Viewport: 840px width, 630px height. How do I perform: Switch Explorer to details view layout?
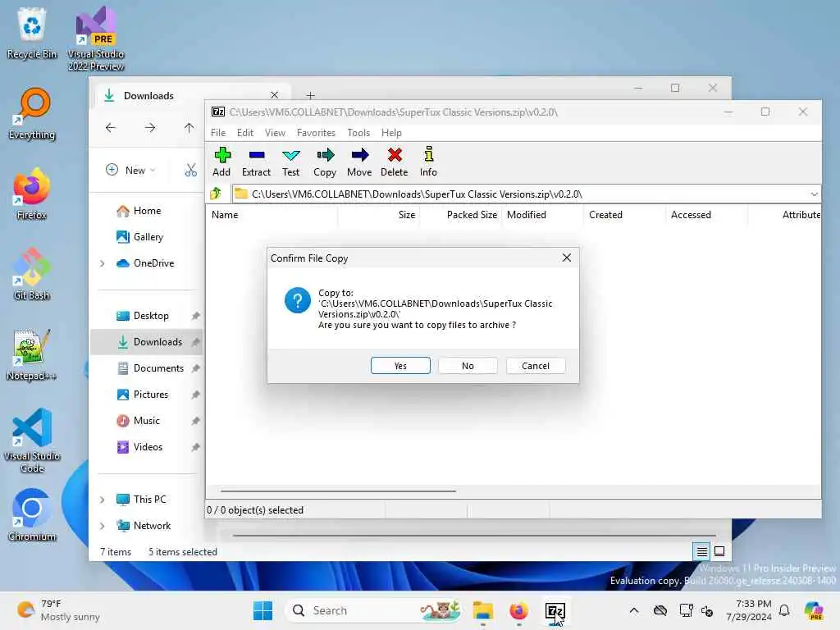(x=702, y=550)
